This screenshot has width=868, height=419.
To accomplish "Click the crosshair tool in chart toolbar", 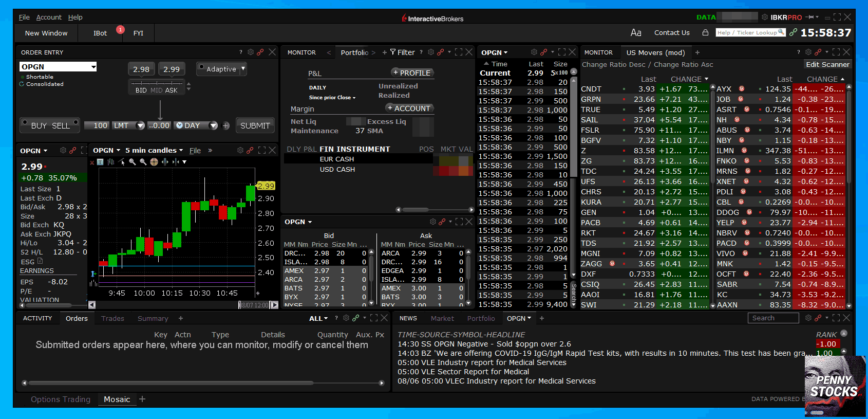I will pyautogui.click(x=154, y=162).
